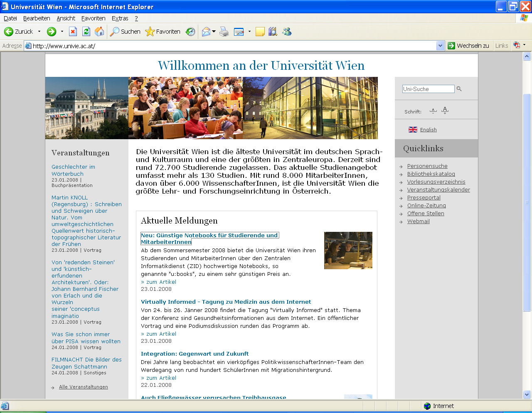Launch Messenger from the toolbar icon
The width and height of the screenshot is (532, 413).
click(x=287, y=32)
